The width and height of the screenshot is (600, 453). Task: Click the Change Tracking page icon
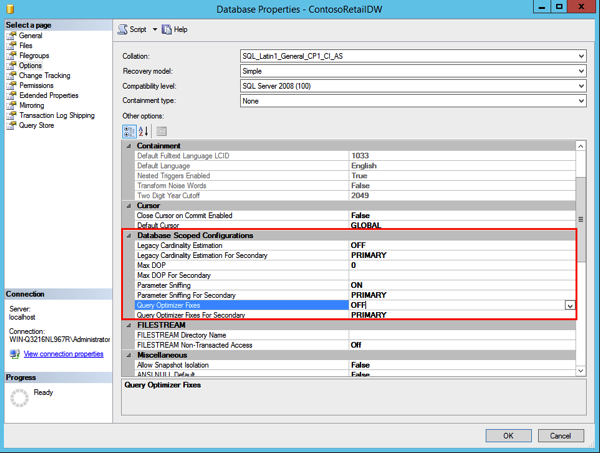11,75
